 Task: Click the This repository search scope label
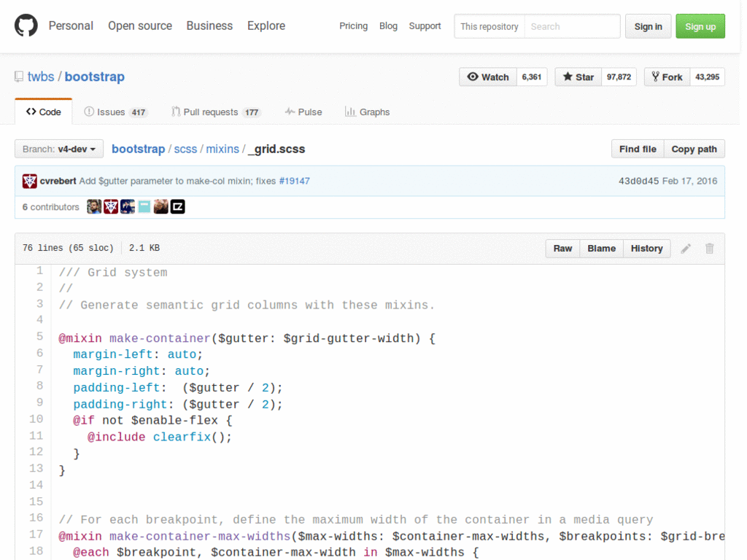489,27
